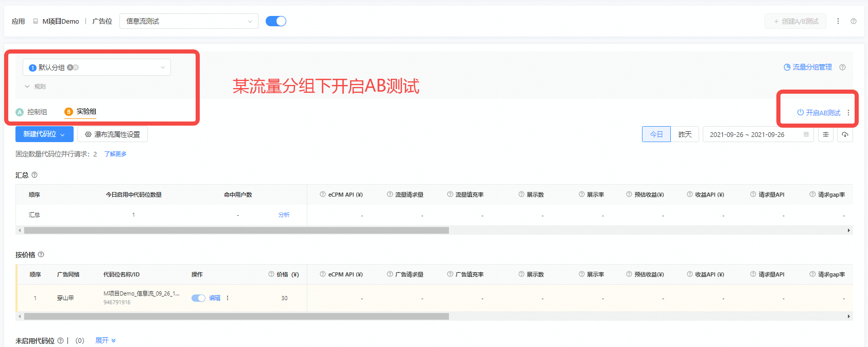
Task: Click the 穿山甲 ad network cell
Action: [x=65, y=298]
